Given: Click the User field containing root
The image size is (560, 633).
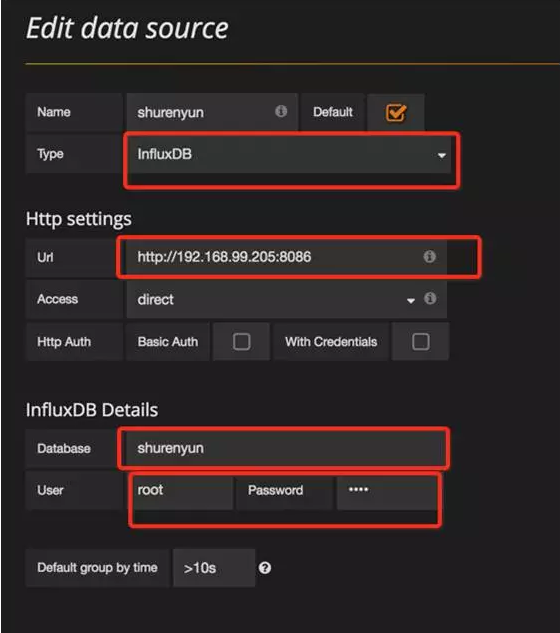Looking at the screenshot, I should pyautogui.click(x=180, y=490).
